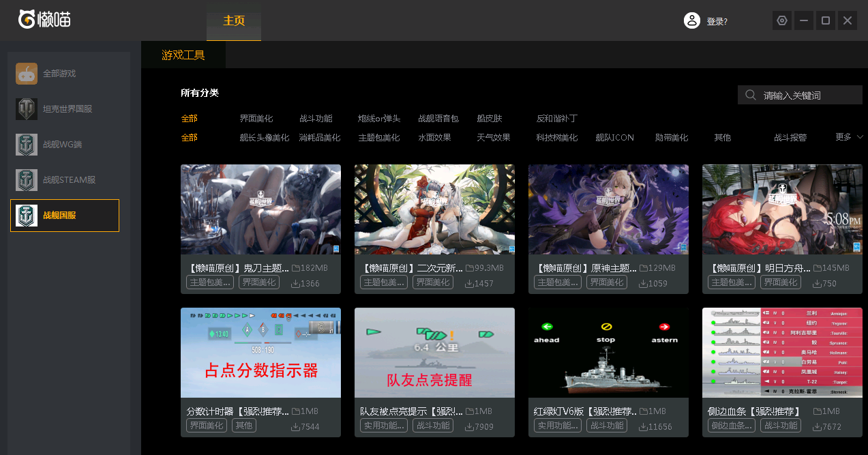The image size is (868, 455).
Task: Open settings via the hexagon gear icon
Action: [x=782, y=20]
